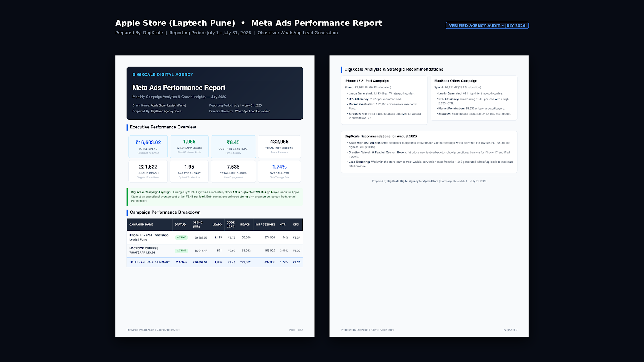
Task: Click the summary row CPC value ₹2.20
Action: [x=297, y=263]
